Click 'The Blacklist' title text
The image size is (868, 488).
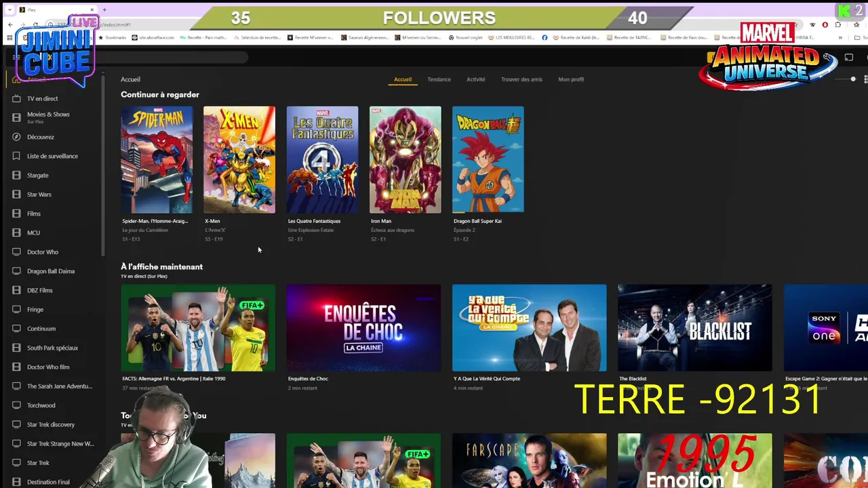[x=633, y=379]
